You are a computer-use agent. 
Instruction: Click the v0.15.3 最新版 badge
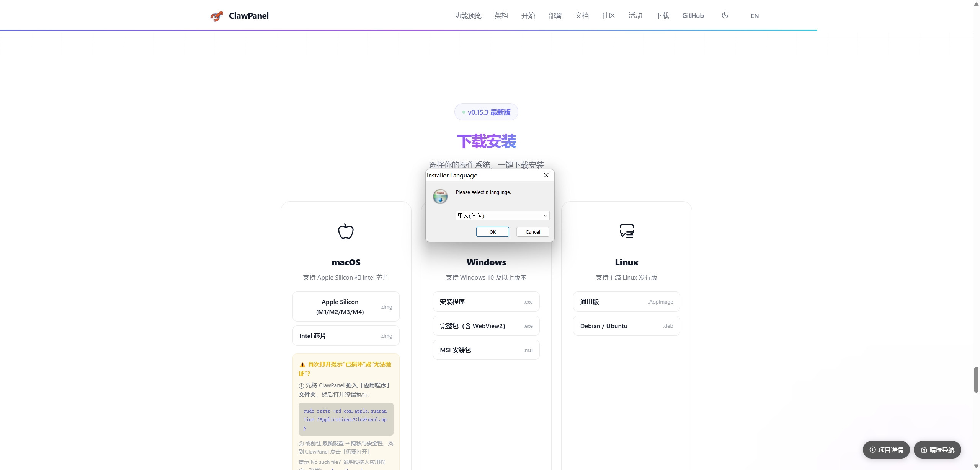[486, 112]
